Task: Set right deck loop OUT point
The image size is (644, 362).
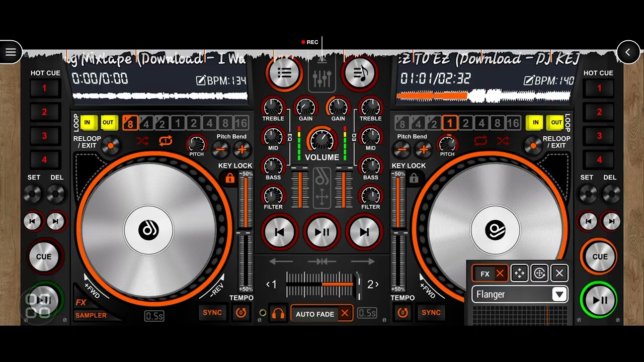Action: pos(556,123)
